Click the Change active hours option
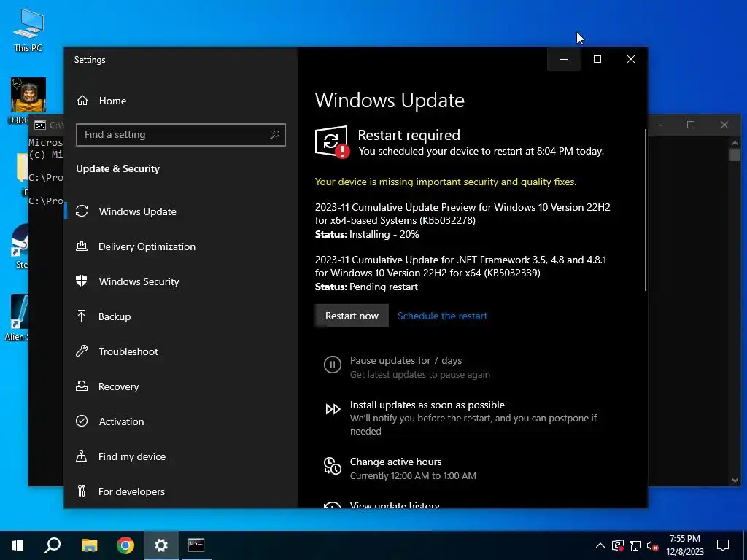 pos(400,468)
